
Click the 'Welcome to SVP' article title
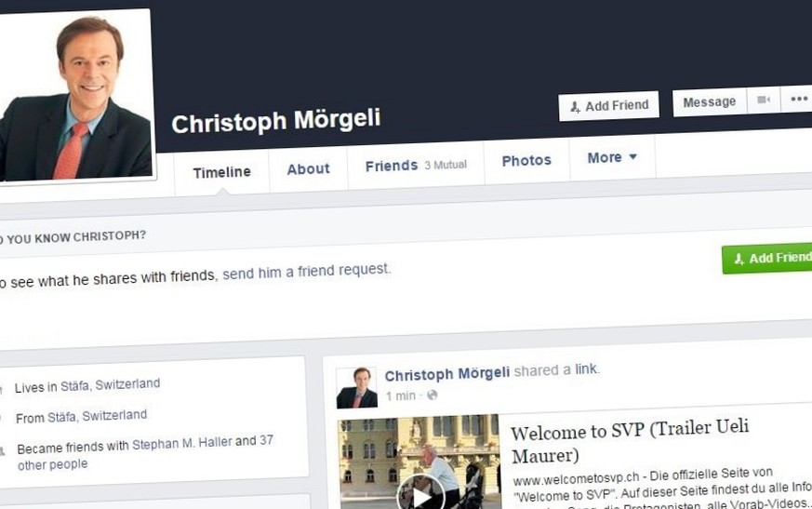tap(629, 441)
